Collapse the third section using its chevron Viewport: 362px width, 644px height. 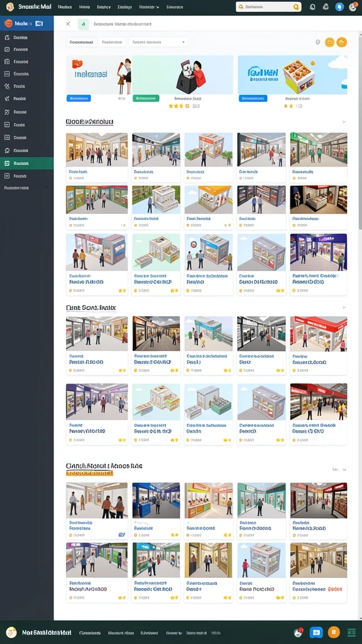[x=344, y=469]
